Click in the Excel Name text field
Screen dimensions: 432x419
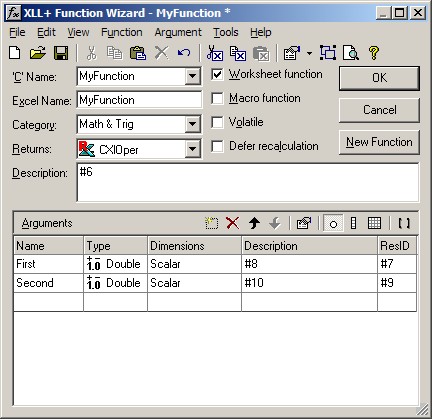pyautogui.click(x=139, y=100)
